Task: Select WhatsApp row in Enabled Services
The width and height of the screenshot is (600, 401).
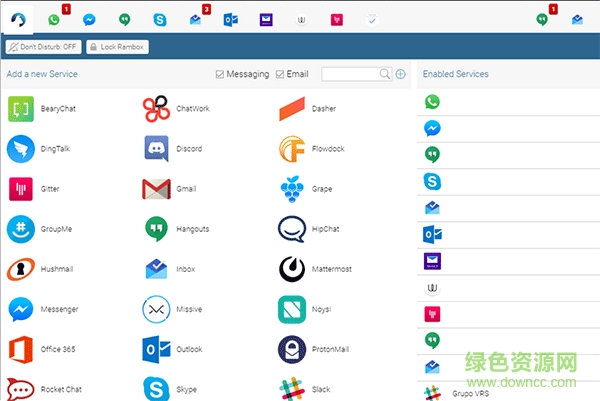Action: [x=509, y=102]
